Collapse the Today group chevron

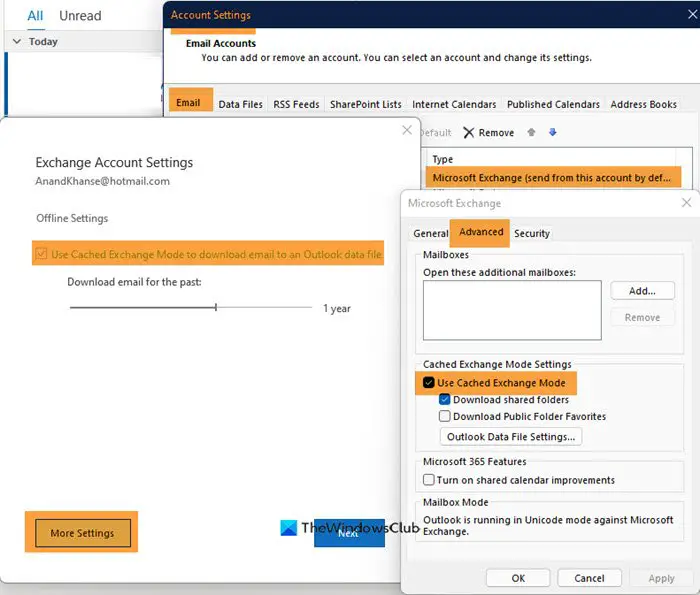click(x=17, y=42)
